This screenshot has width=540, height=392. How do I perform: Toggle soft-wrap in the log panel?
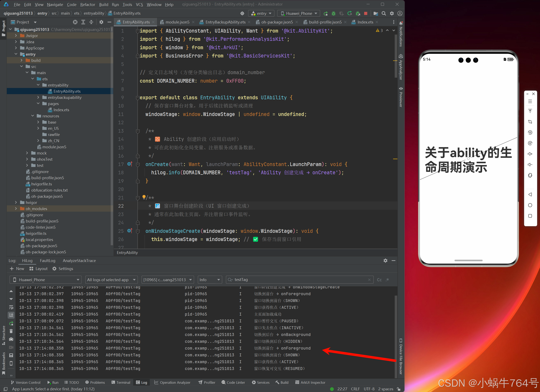click(x=11, y=307)
